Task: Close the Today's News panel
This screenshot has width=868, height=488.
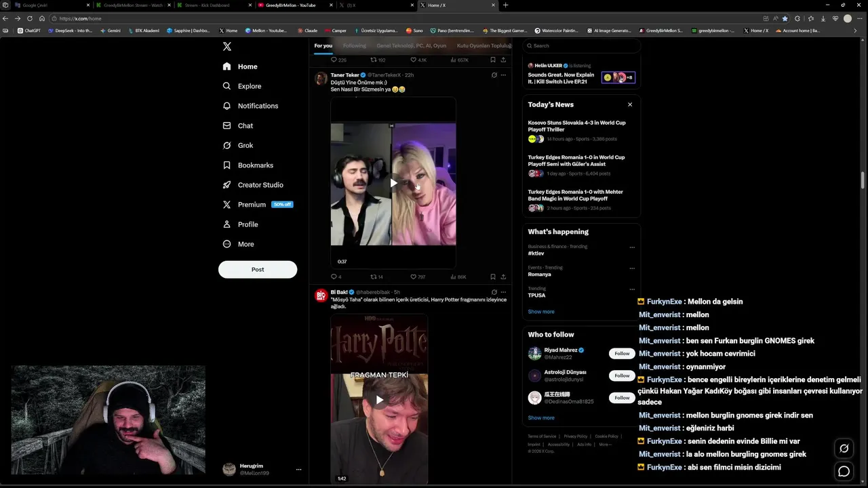Action: point(630,104)
